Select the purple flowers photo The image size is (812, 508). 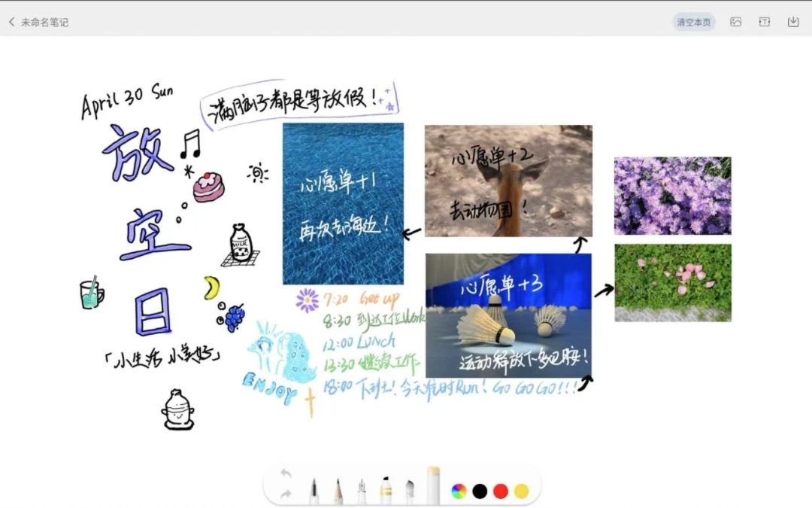coord(672,196)
